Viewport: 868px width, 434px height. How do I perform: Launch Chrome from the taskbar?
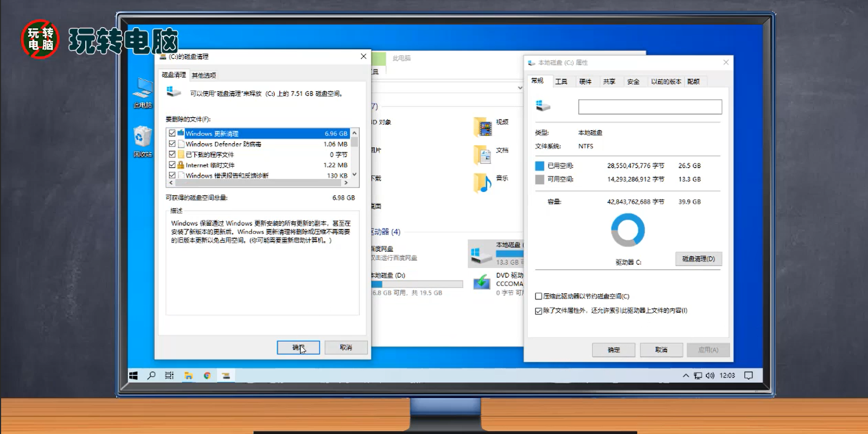click(x=207, y=375)
